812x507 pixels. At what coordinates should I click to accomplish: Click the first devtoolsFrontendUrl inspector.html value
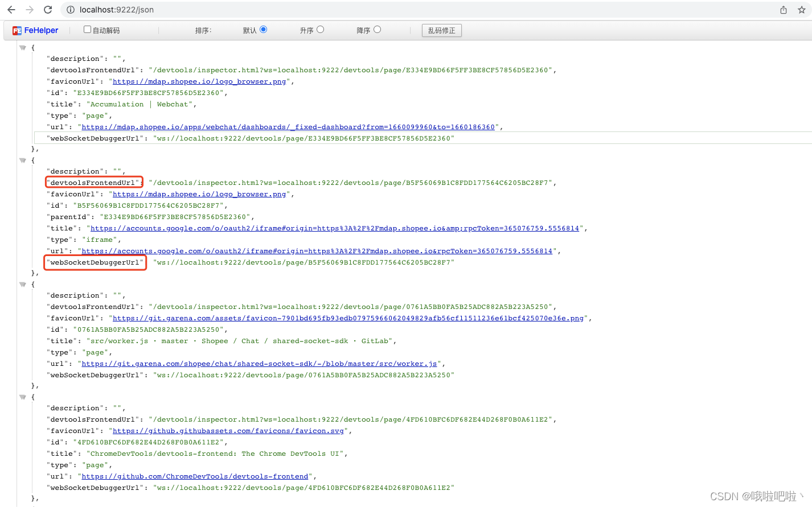click(x=350, y=70)
